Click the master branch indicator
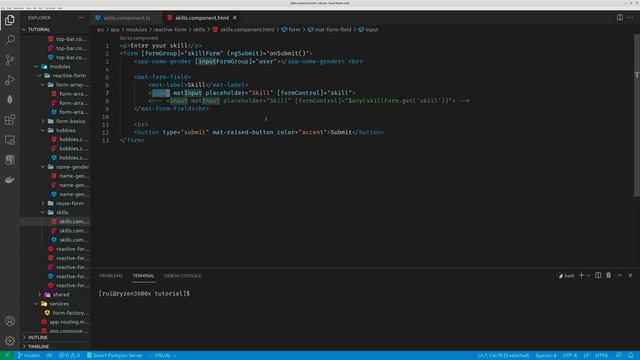 click(x=29, y=356)
